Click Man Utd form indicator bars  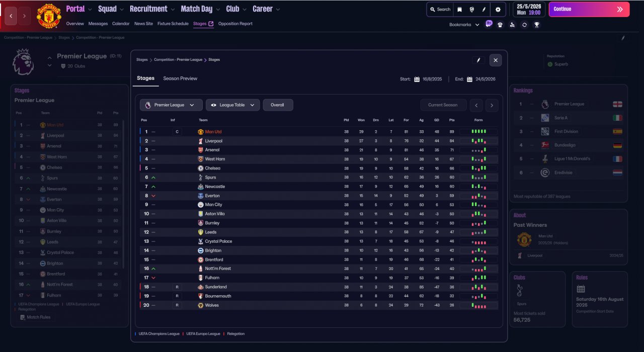click(x=478, y=132)
